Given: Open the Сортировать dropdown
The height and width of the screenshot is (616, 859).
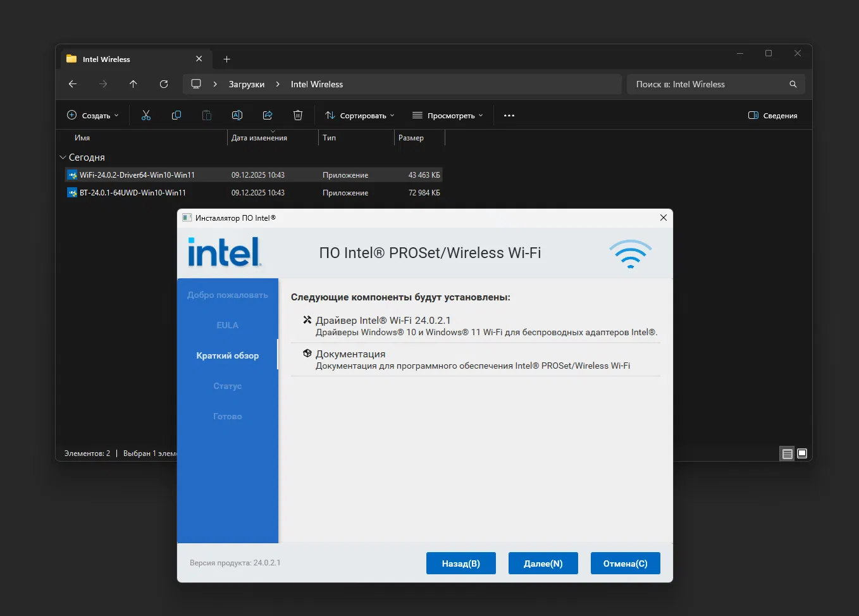Looking at the screenshot, I should click(359, 116).
